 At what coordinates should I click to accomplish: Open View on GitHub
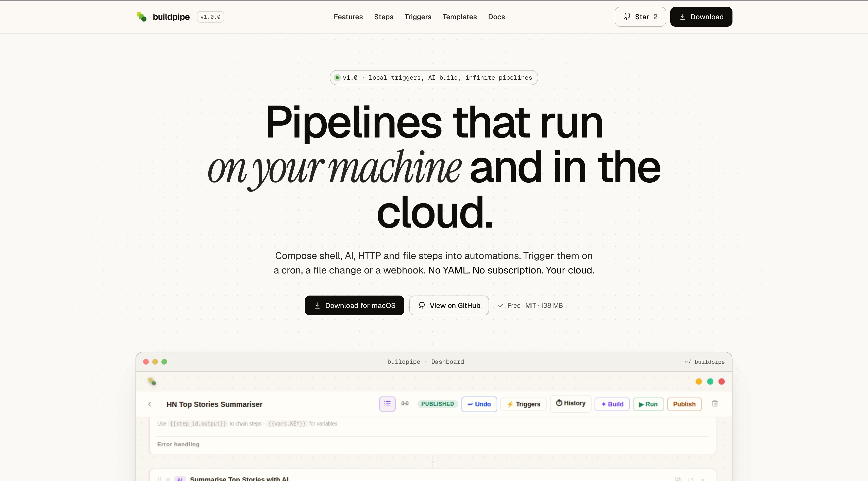click(x=449, y=305)
